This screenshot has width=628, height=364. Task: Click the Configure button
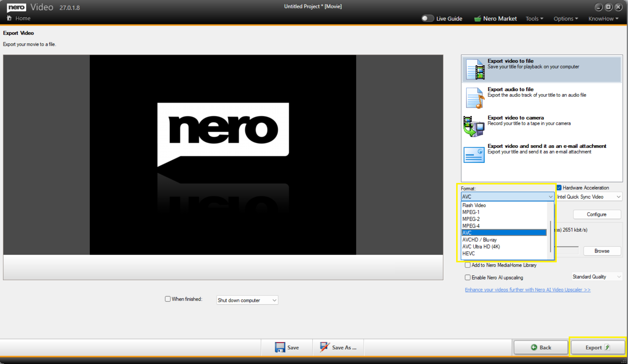pos(596,215)
